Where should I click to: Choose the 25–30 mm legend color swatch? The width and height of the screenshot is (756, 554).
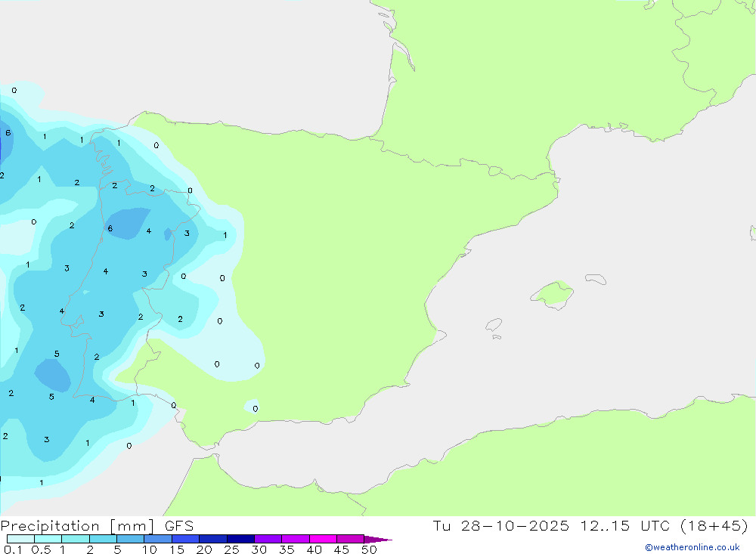pos(240,539)
